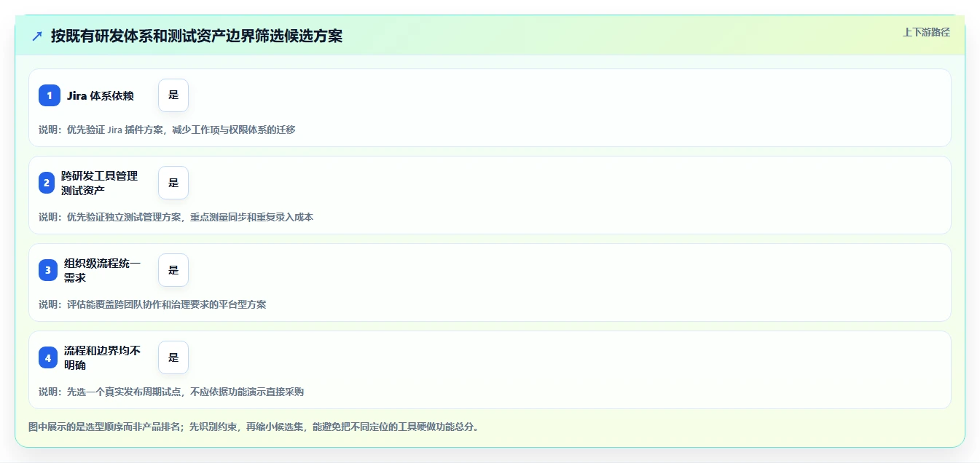Click the 是 button next to 流程和边界均不明确
Image resolution: width=980 pixels, height=463 pixels.
coord(173,357)
